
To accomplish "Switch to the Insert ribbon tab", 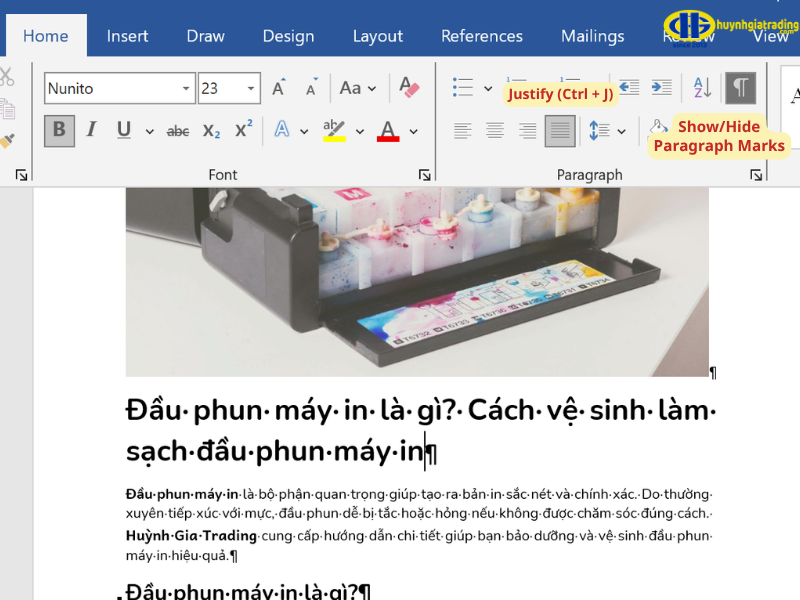I will coord(127,35).
